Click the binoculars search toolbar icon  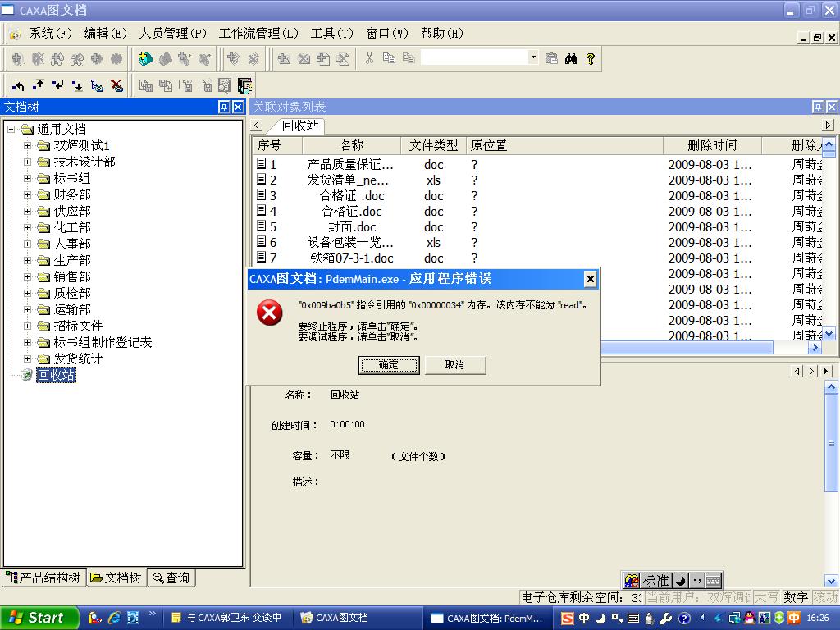pyautogui.click(x=571, y=58)
